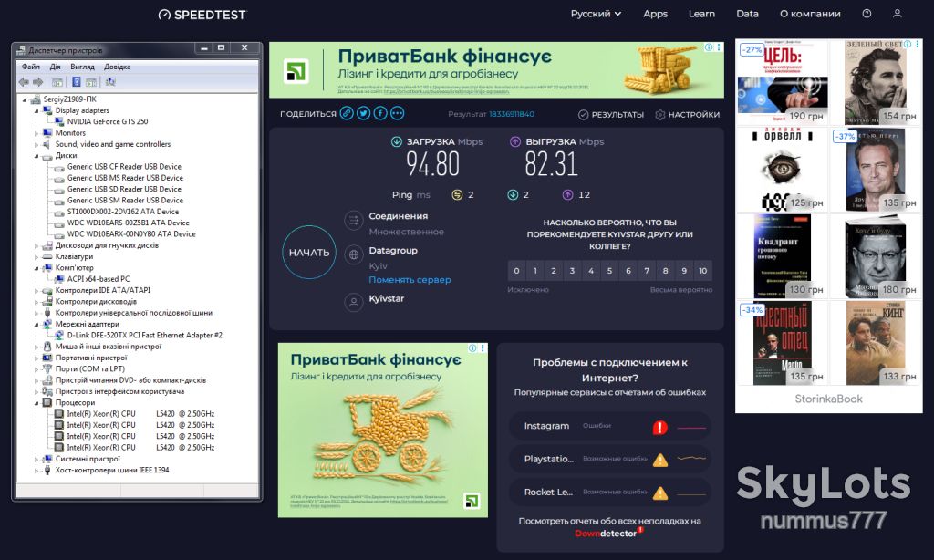Rate Kyivstar recommendation as 3
934x560 pixels.
click(573, 271)
